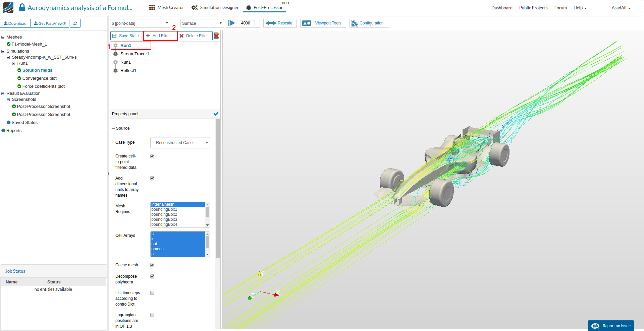Click the Download button
644x331 pixels.
pos(15,23)
